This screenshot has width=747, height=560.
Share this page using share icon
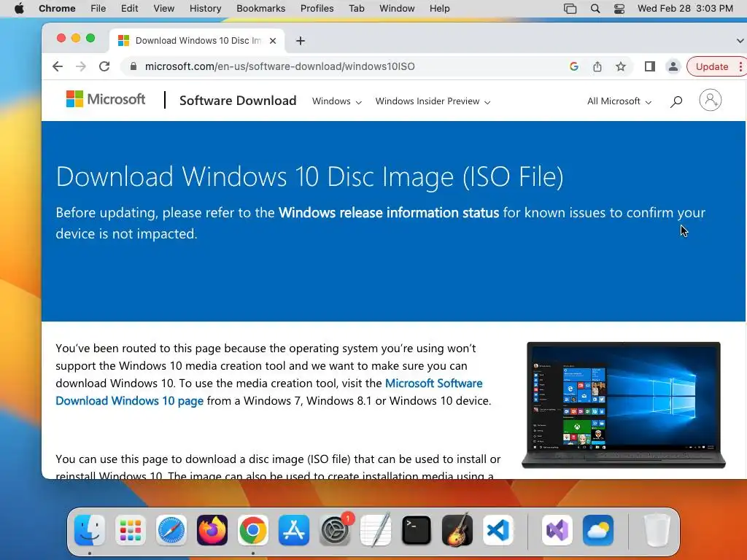597,66
